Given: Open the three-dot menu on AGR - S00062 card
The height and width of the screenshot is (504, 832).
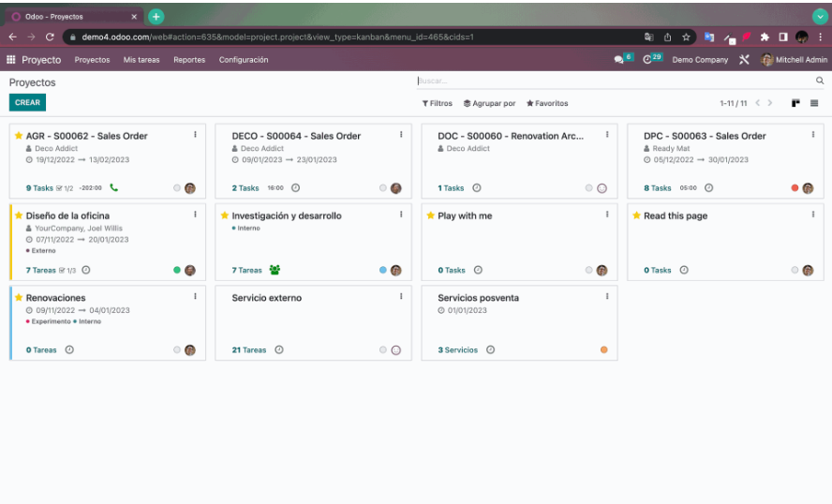Looking at the screenshot, I should coord(195,135).
